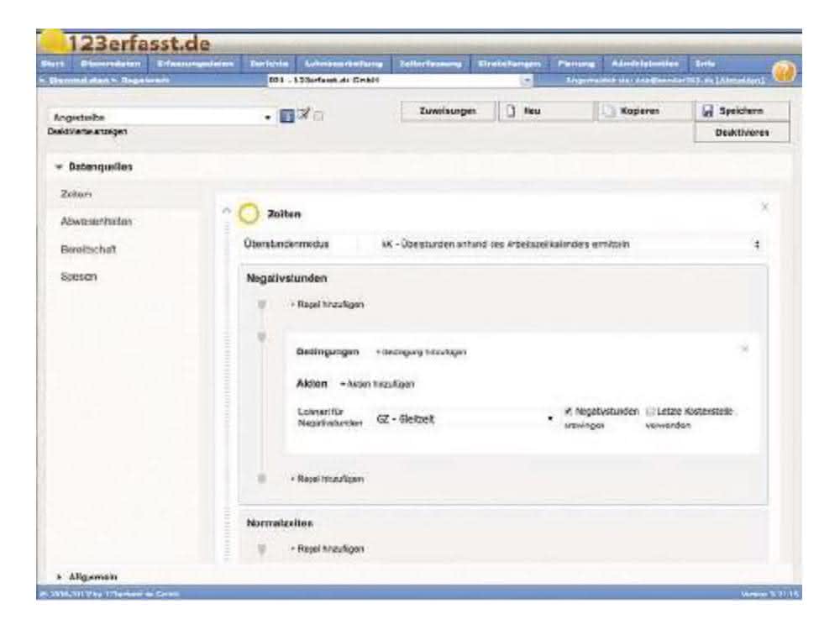Click the Deaktivieren button

(x=742, y=133)
